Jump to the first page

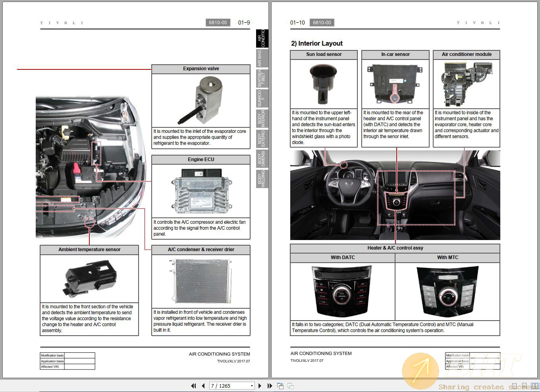tap(193, 386)
